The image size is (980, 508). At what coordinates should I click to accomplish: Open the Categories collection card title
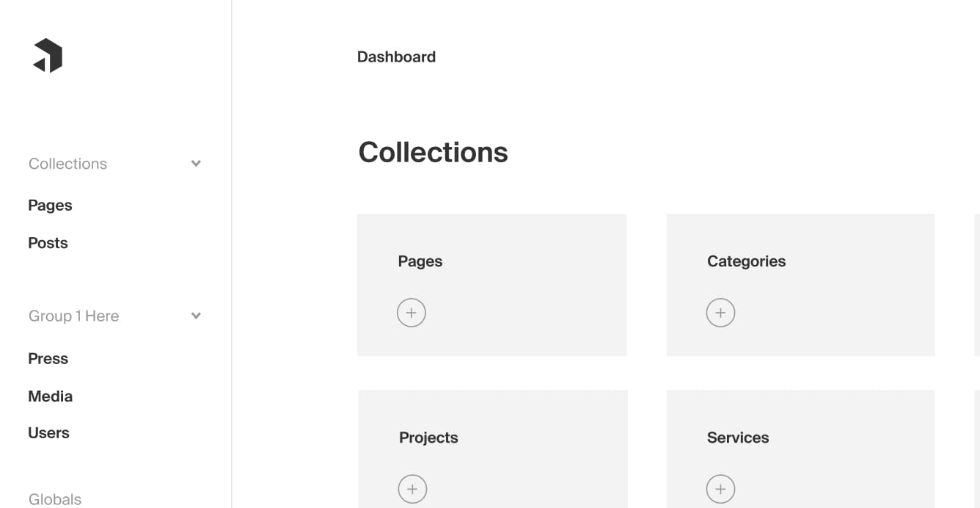pyautogui.click(x=746, y=261)
